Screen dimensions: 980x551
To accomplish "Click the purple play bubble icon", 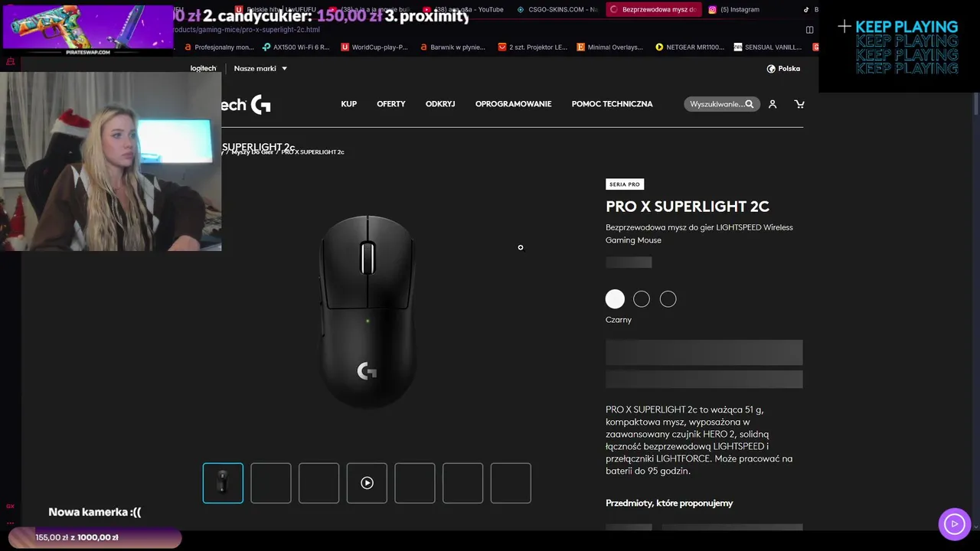I will coord(954,524).
